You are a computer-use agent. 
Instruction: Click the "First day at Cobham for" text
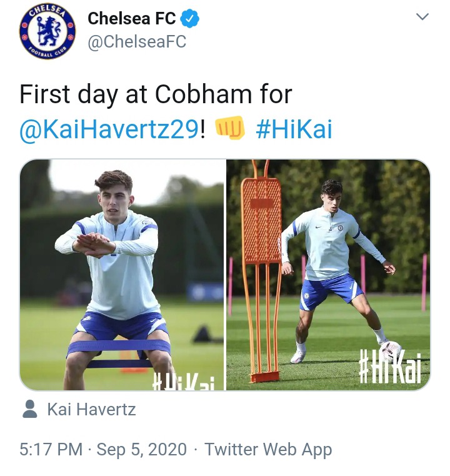coord(156,94)
